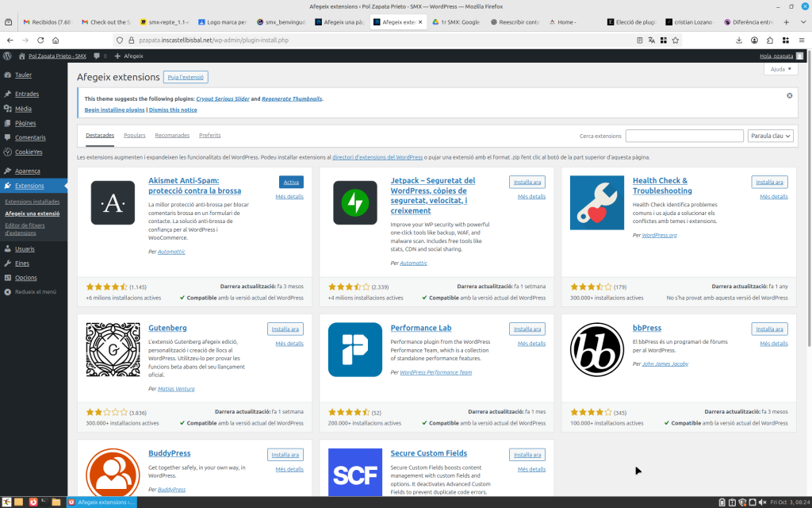Click the bbPress plugin logo
This screenshot has height=508, width=812.
coord(596,350)
